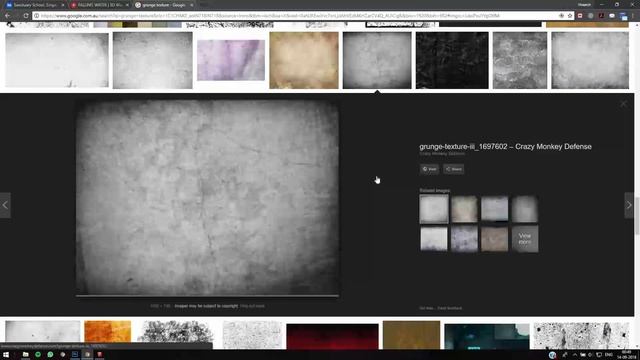This screenshot has height=360, width=640.
Task: Show the previous image with the left arrow
Action: pyautogui.click(x=5, y=205)
